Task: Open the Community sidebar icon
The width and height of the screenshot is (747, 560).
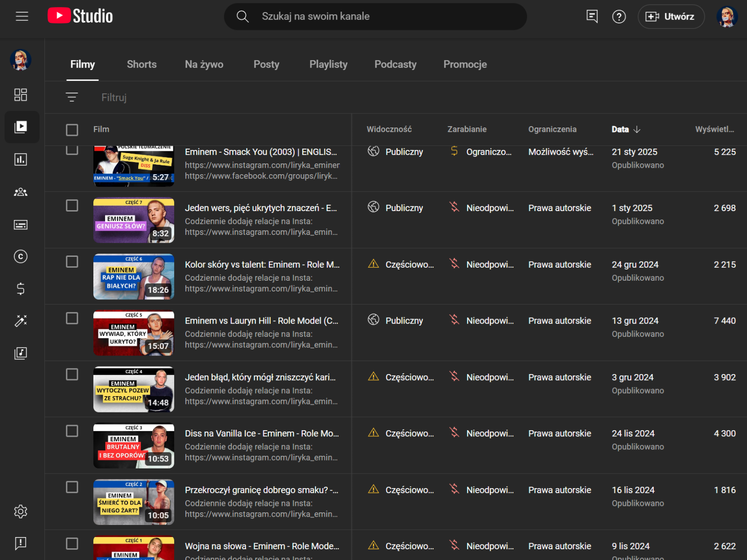Action: pos(21,192)
